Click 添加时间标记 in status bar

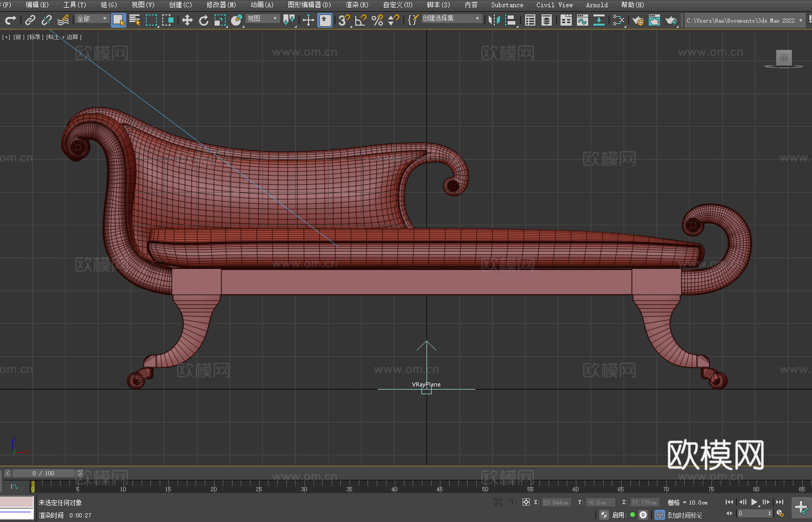pyautogui.click(x=684, y=515)
